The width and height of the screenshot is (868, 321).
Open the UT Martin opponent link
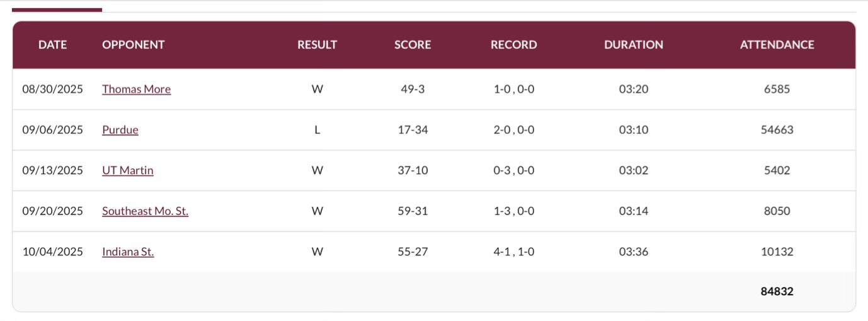point(128,170)
